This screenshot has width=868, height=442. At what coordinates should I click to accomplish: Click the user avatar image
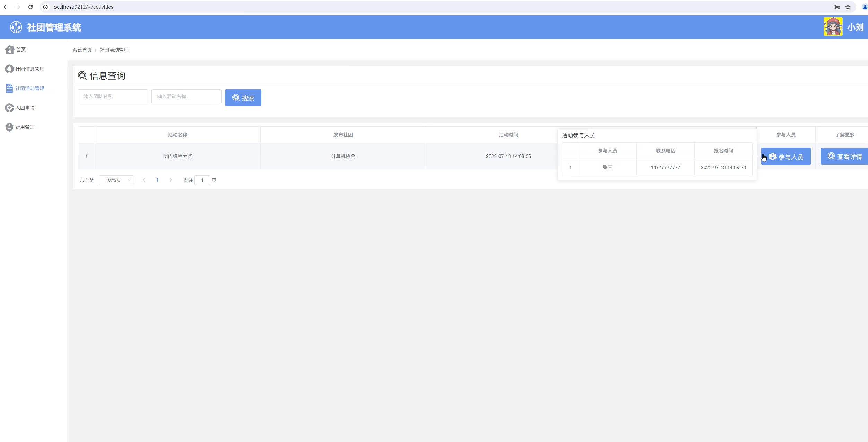[x=833, y=27]
